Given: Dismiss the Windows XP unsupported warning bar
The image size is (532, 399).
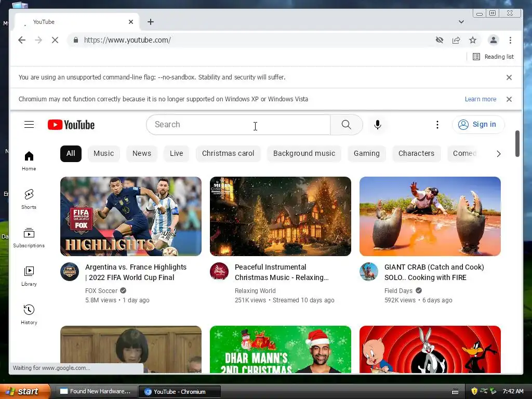Looking at the screenshot, I should [509, 99].
